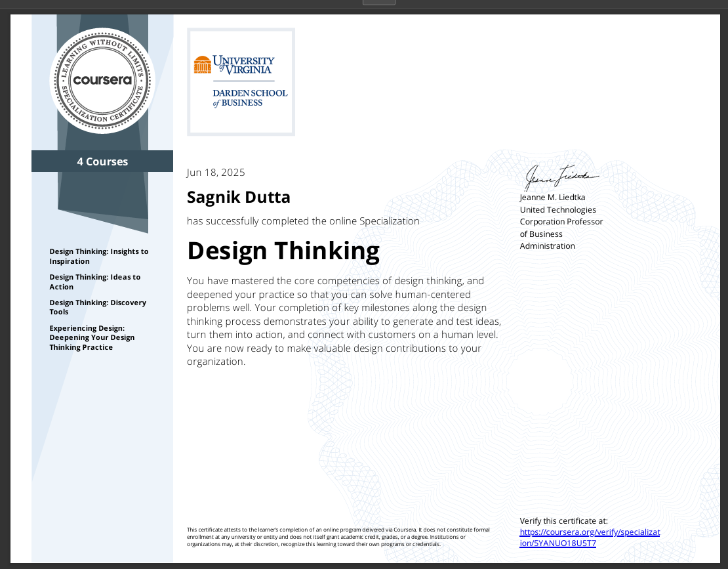Click the Jun 18, 2025 date
This screenshot has width=728, height=569.
pyautogui.click(x=216, y=173)
